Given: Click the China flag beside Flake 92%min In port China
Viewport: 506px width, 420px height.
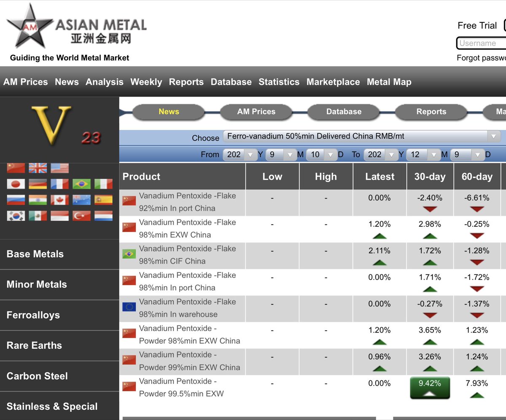Looking at the screenshot, I should click(x=129, y=201).
